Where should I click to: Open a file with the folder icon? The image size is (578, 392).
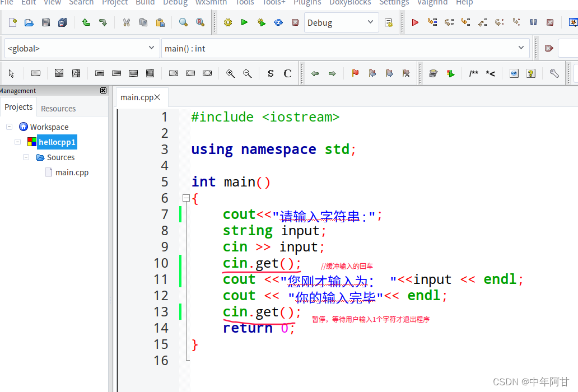(29, 22)
